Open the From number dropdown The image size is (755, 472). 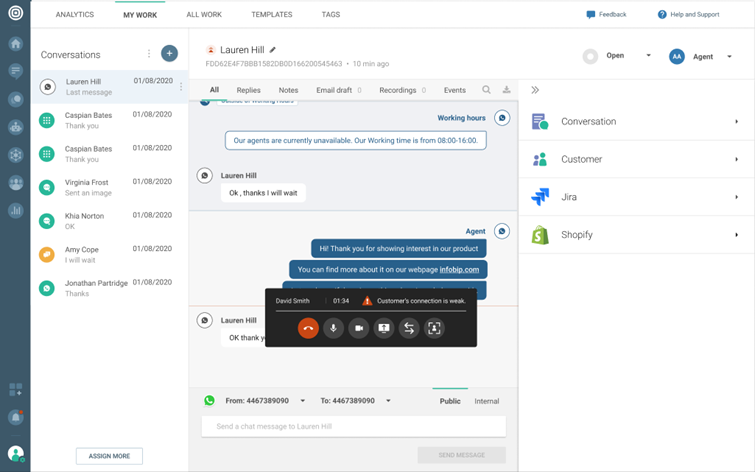point(303,401)
